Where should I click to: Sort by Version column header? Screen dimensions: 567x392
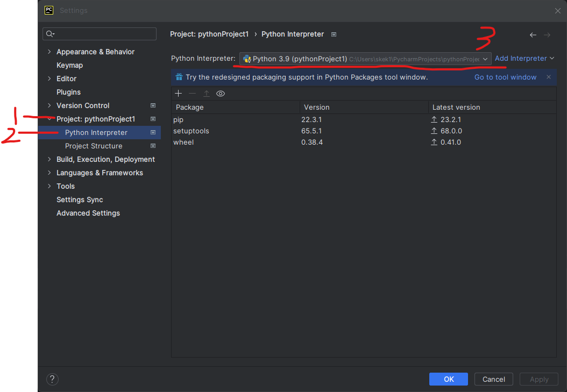click(x=364, y=108)
